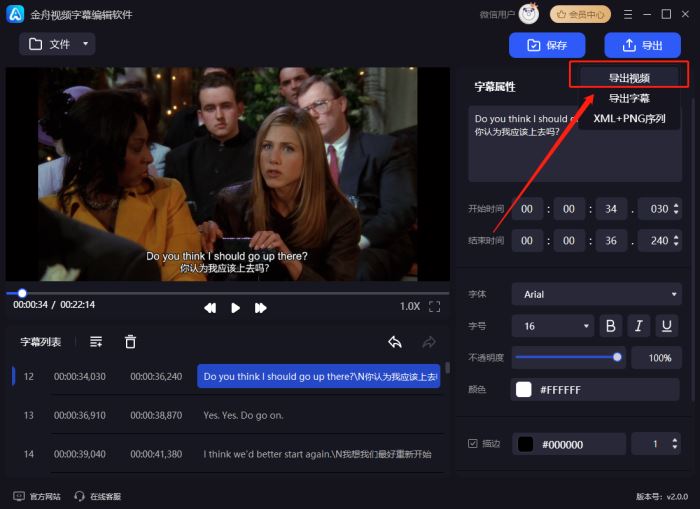
Task: Click the add subtitle line icon
Action: coord(96,342)
